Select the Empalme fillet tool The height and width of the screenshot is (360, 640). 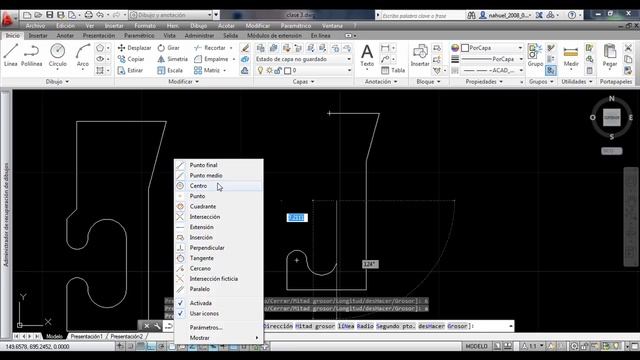tap(211, 59)
